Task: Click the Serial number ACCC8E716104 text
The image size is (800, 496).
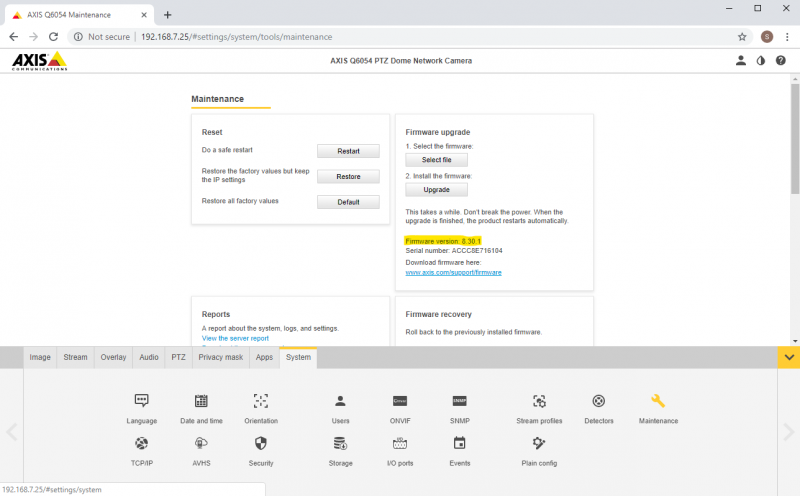Action: pos(454,251)
